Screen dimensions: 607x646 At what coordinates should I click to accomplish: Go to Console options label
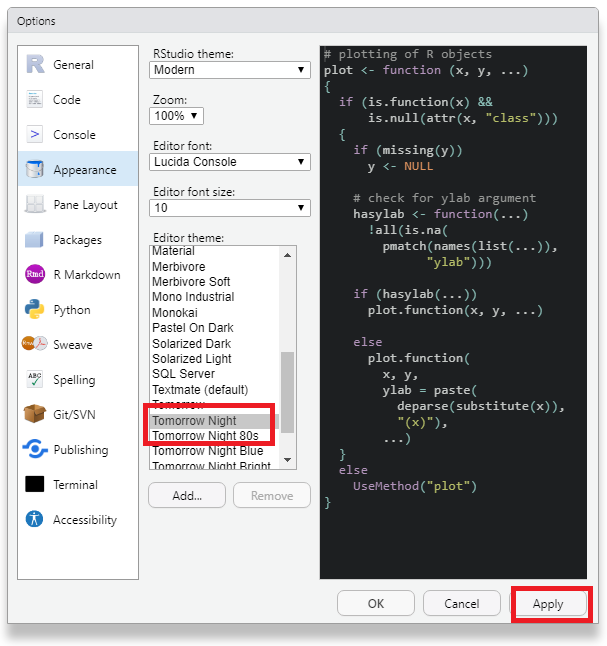74,135
